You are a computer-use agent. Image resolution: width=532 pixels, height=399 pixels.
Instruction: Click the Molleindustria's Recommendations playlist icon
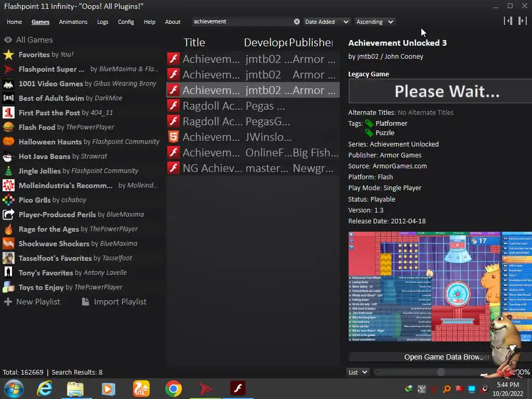8,185
